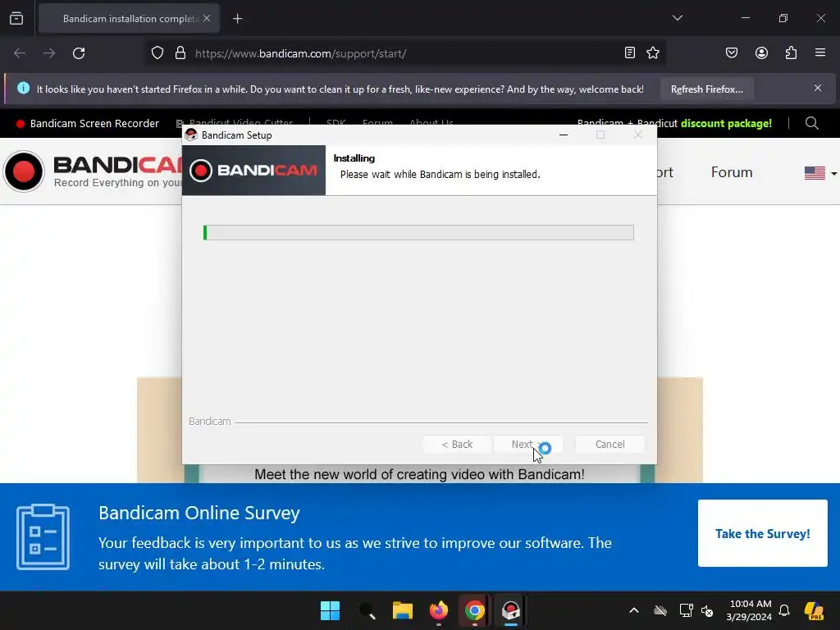Go forward with browser forward arrow
The image size is (840, 630).
pos(49,53)
